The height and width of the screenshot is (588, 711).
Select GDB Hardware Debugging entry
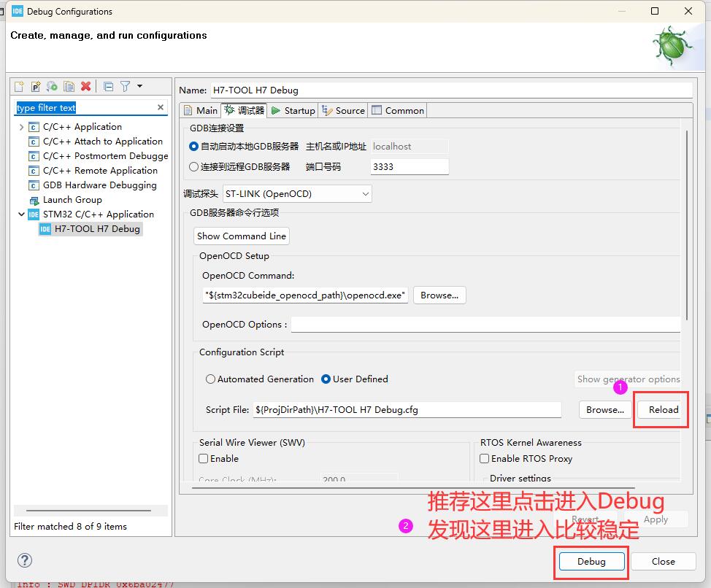point(100,185)
